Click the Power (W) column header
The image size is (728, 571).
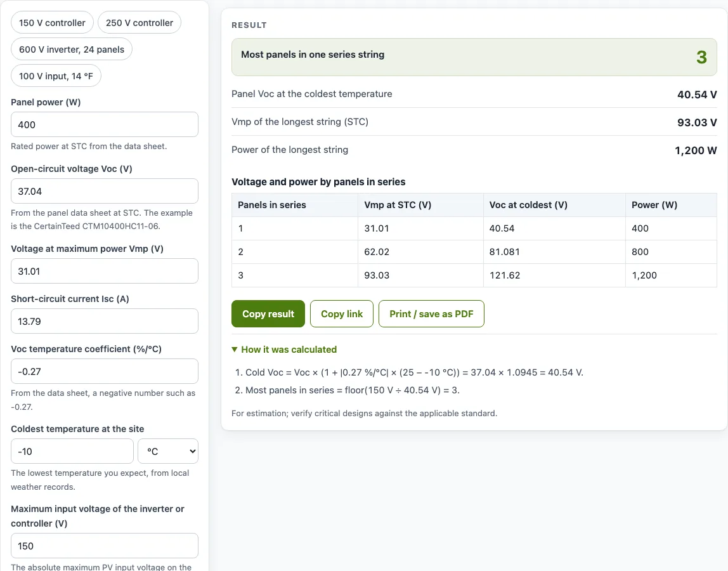(x=671, y=205)
